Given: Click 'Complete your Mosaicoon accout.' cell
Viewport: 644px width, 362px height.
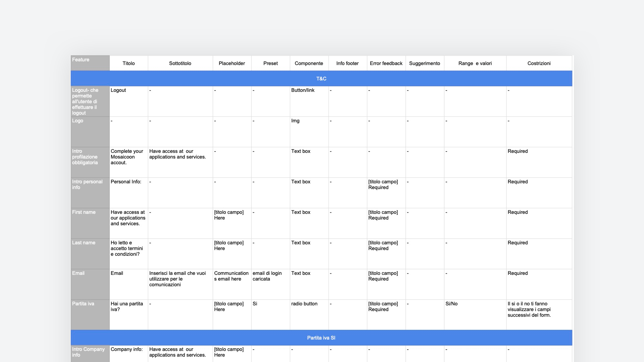Looking at the screenshot, I should click(129, 162).
